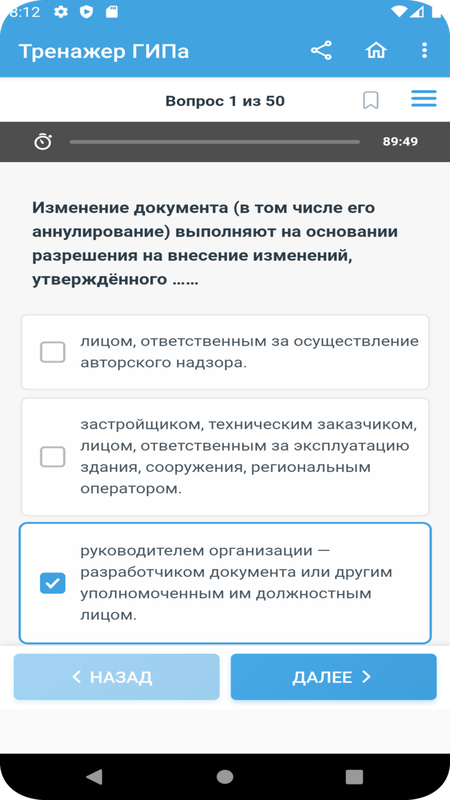Tap the stopwatch timer icon
Viewport: 450px width, 800px height.
[x=43, y=141]
